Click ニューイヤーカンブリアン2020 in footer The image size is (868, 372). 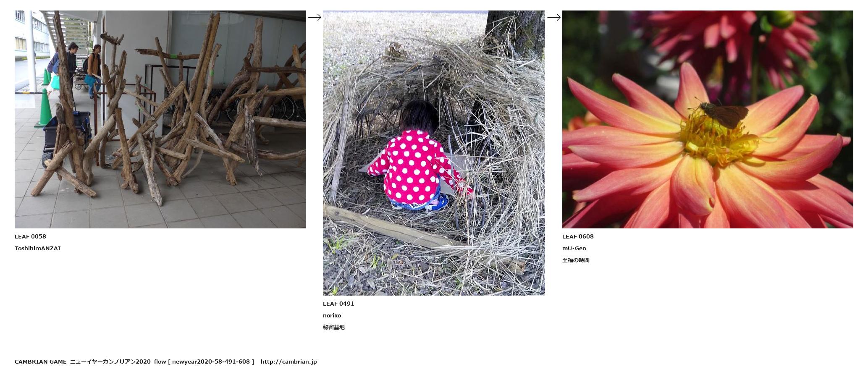click(110, 362)
